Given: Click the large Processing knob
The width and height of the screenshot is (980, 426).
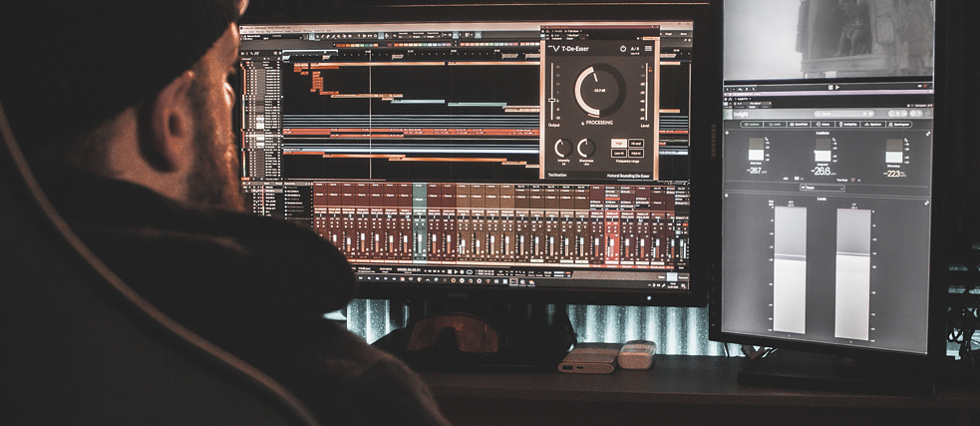Looking at the screenshot, I should [x=599, y=91].
